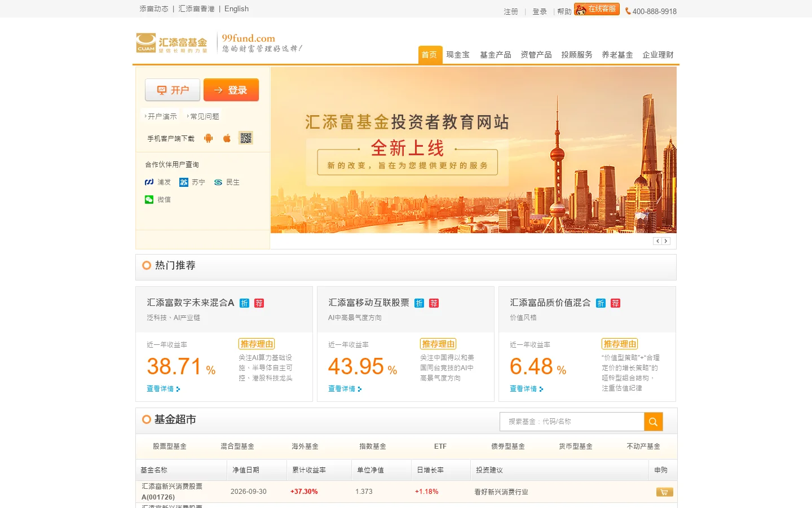Open the 首页 navigation tab

click(430, 55)
